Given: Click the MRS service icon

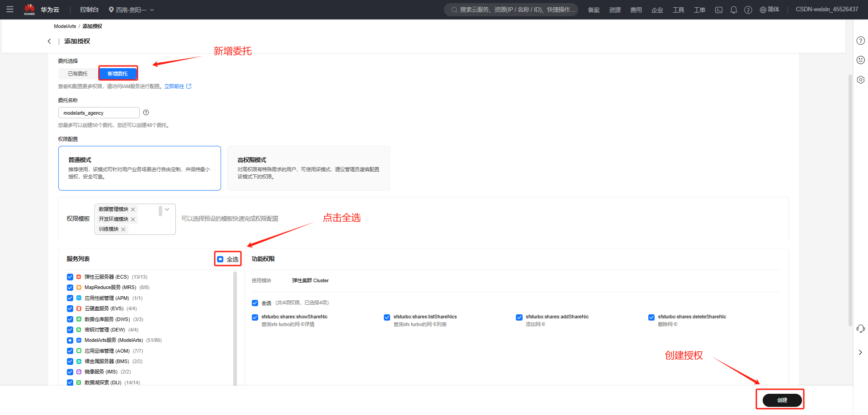Looking at the screenshot, I should coord(79,288).
